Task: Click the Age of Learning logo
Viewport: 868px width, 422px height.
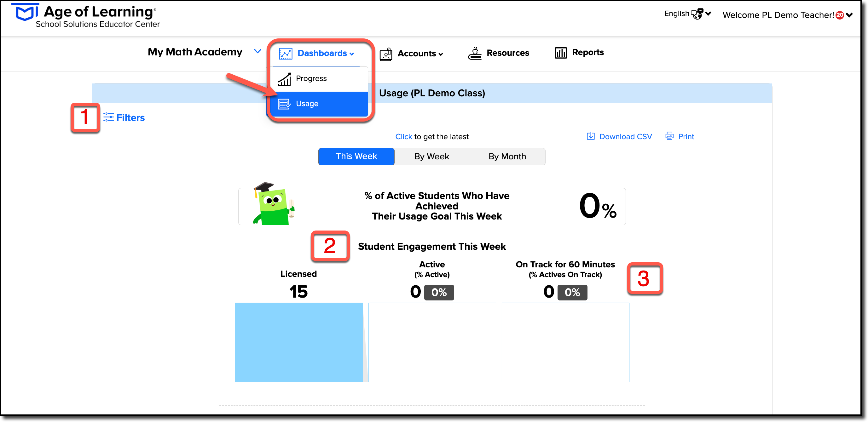Action: pyautogui.click(x=86, y=15)
